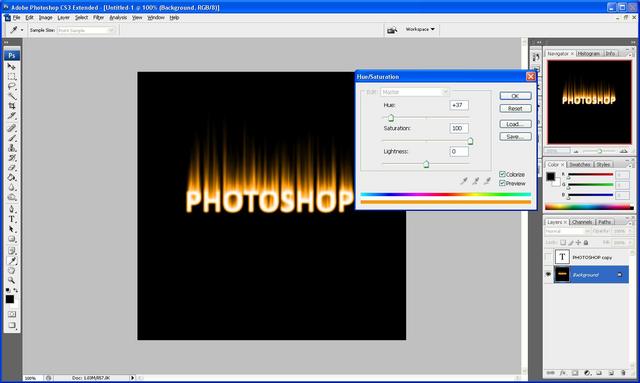This screenshot has height=383, width=640.
Task: Toggle the Quick Mask mode button
Action: pyautogui.click(x=11, y=314)
